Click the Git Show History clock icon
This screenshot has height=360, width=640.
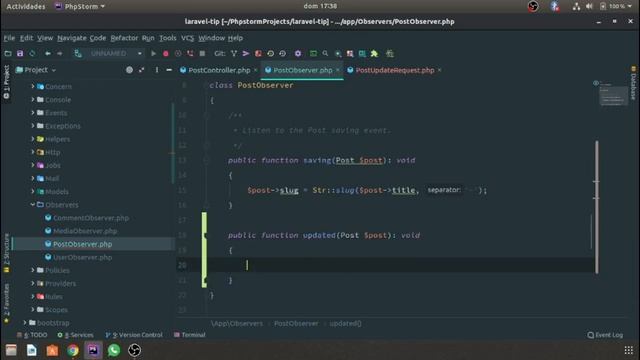(270, 53)
